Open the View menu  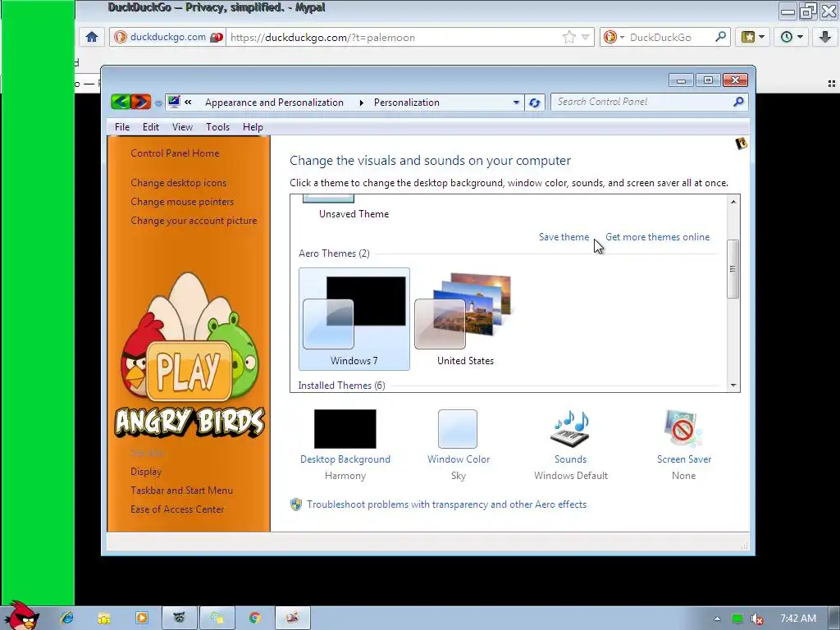[182, 127]
